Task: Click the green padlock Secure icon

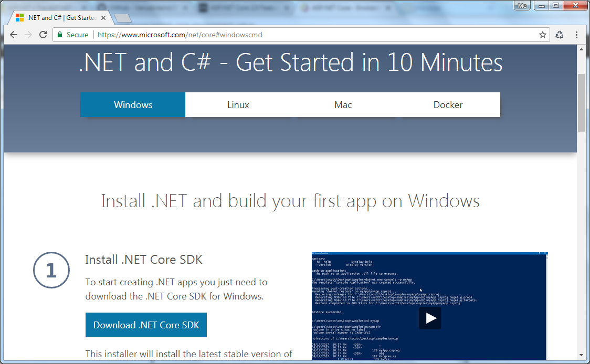Action: click(x=59, y=35)
